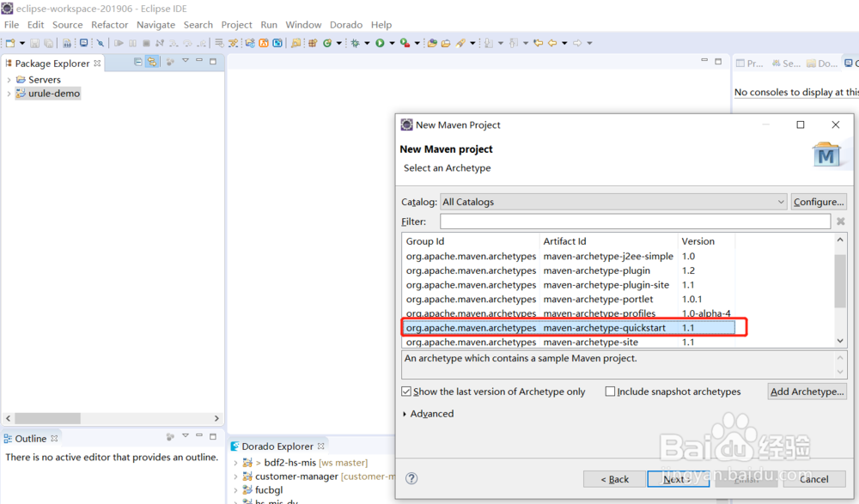Click the Terminate debug toolbar icon

(x=146, y=43)
